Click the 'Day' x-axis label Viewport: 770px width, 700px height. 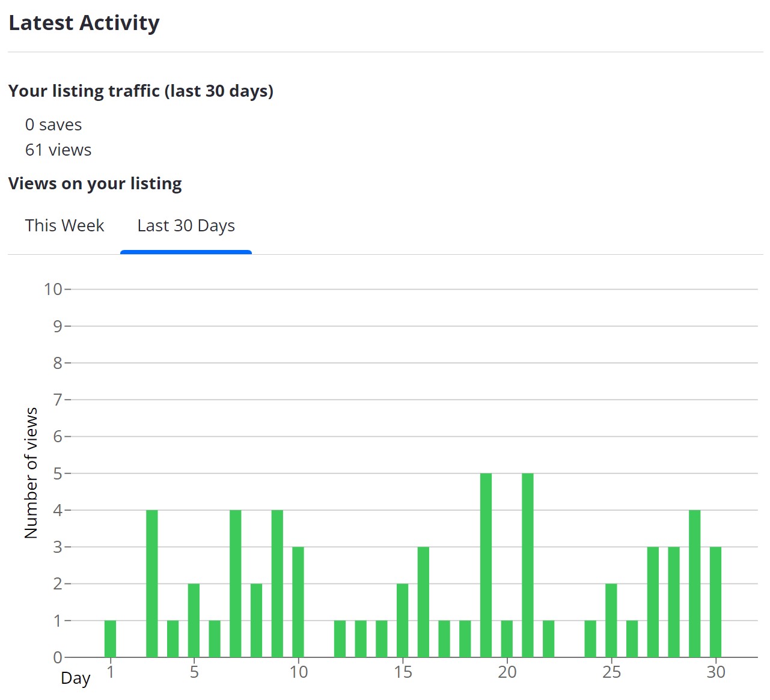76,678
